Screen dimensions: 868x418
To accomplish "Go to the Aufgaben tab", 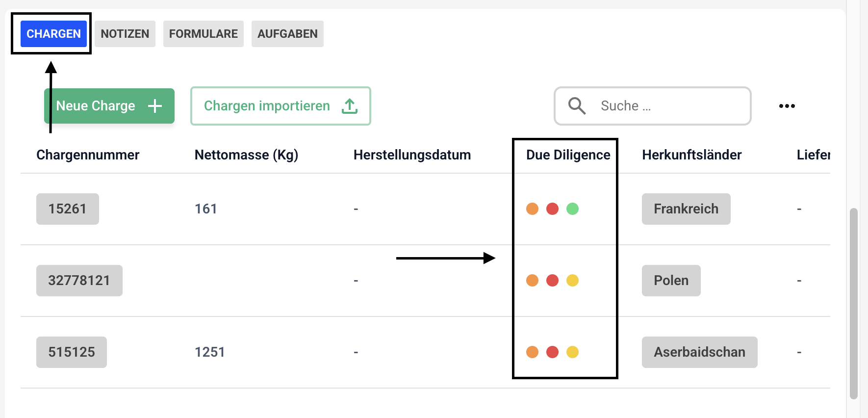I will [287, 34].
